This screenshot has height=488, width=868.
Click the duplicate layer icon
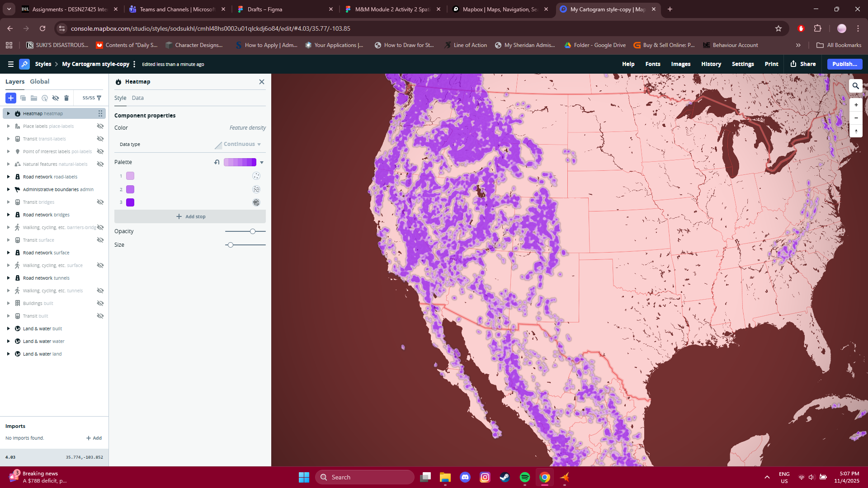click(23, 98)
